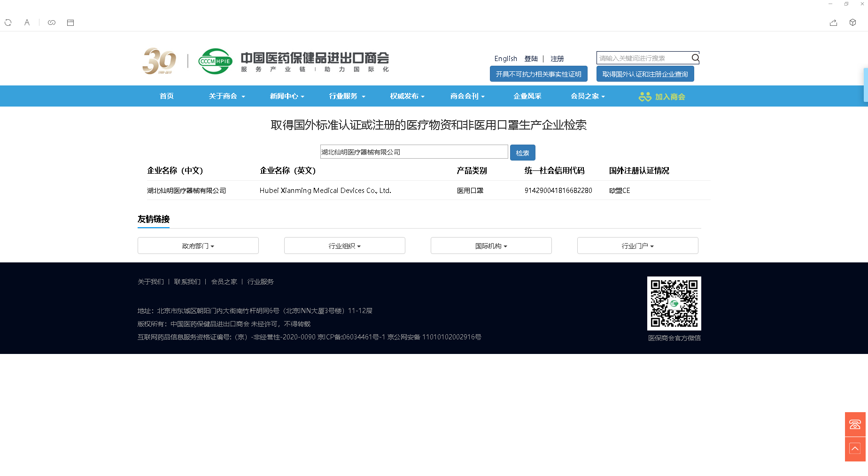
Task: Click footer link 关于我们
Action: point(151,282)
